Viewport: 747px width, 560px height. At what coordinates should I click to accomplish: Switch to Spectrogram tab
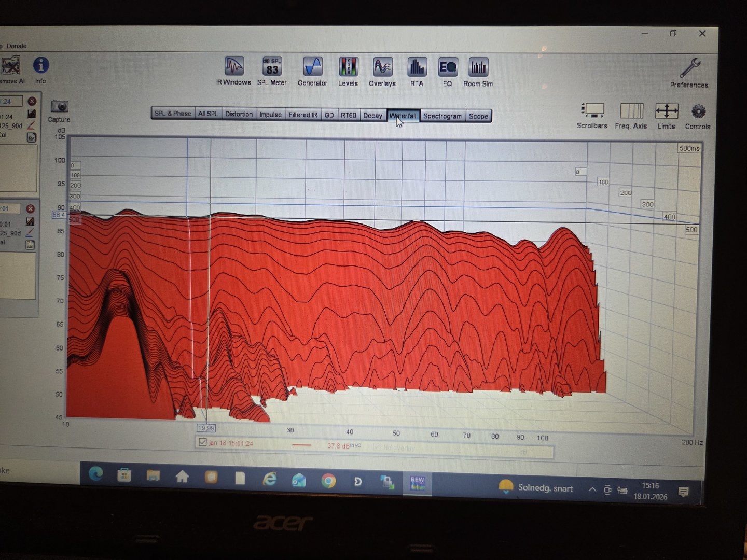click(442, 116)
